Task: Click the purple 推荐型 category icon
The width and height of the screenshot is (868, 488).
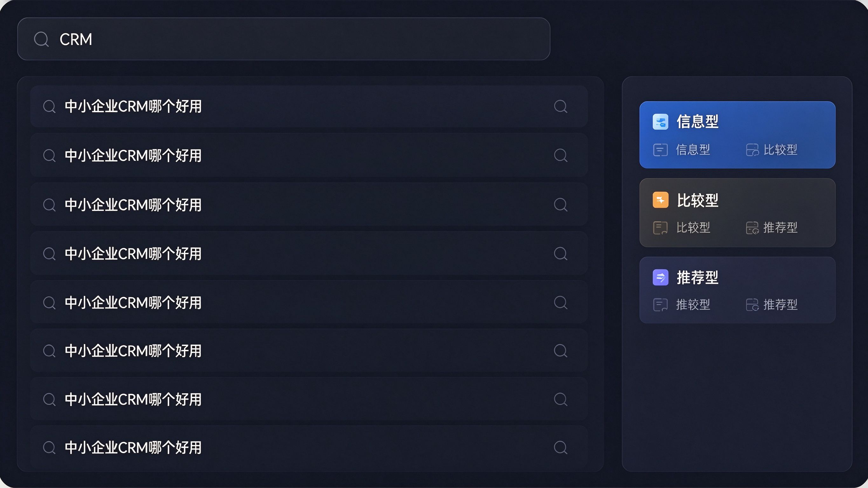Action: (660, 277)
